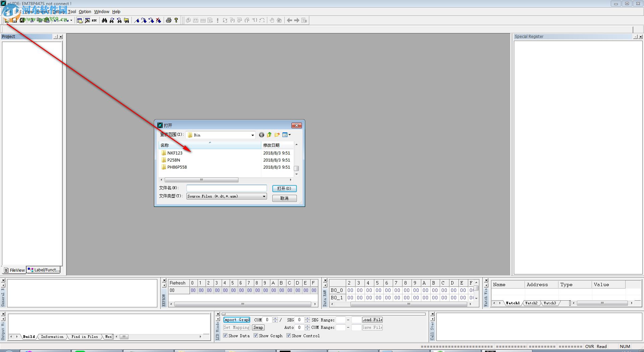
Task: Click the Import Graph button
Action: coord(237,320)
